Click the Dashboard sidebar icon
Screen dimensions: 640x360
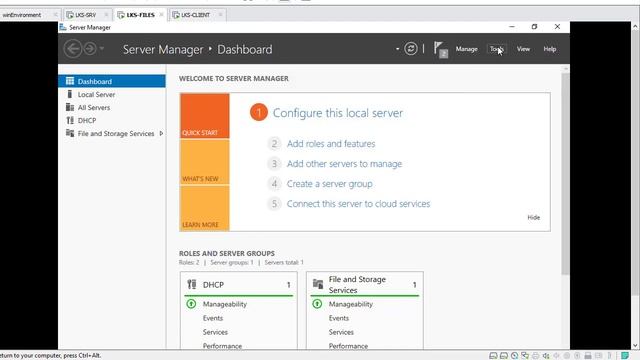(70, 81)
